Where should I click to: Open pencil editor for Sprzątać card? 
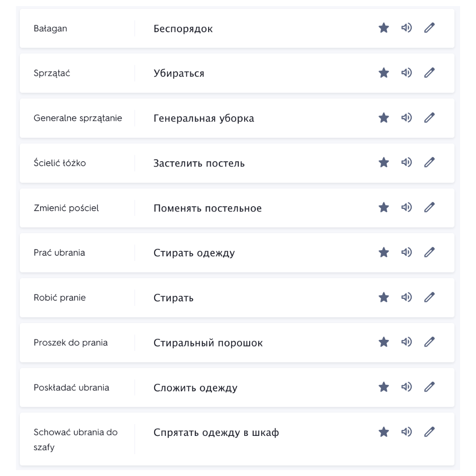[x=429, y=73]
